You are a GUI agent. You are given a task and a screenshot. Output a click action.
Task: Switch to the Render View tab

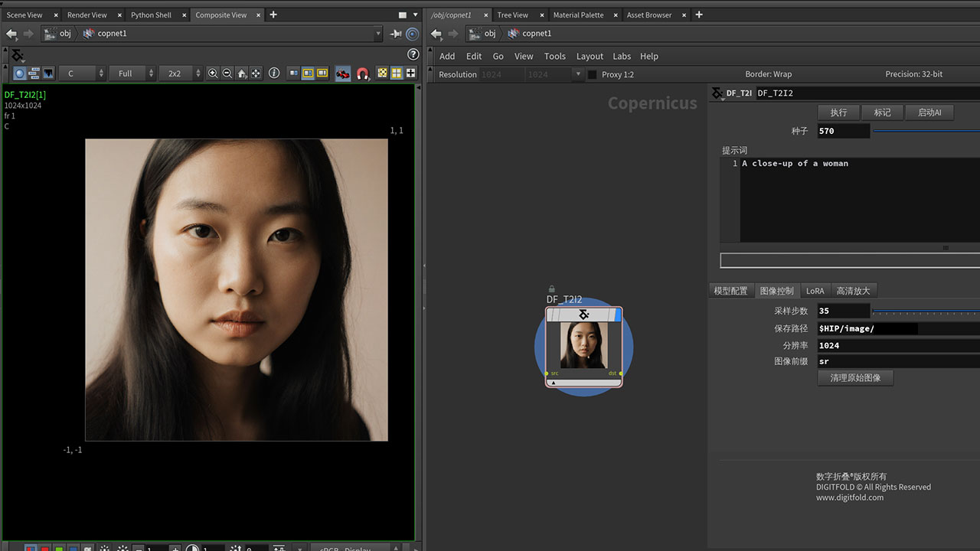pos(87,15)
